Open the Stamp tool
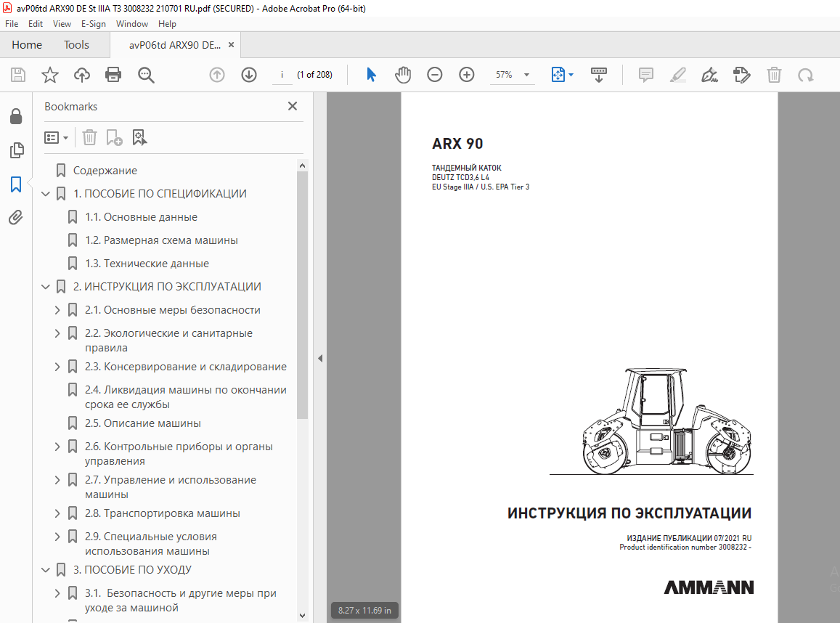This screenshot has height=623, width=840. click(742, 75)
